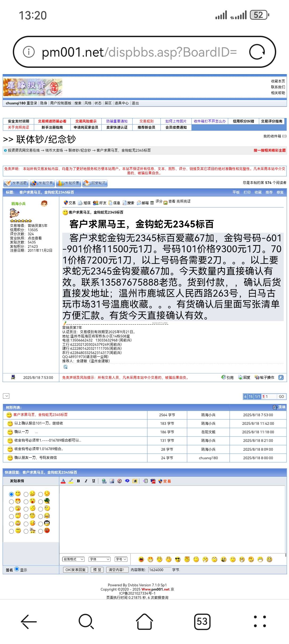Click the page GO button
The image size is (289, 644).
tap(281, 396)
